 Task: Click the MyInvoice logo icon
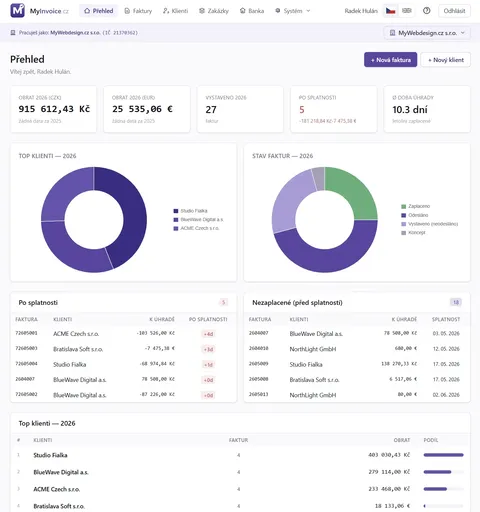[17, 11]
